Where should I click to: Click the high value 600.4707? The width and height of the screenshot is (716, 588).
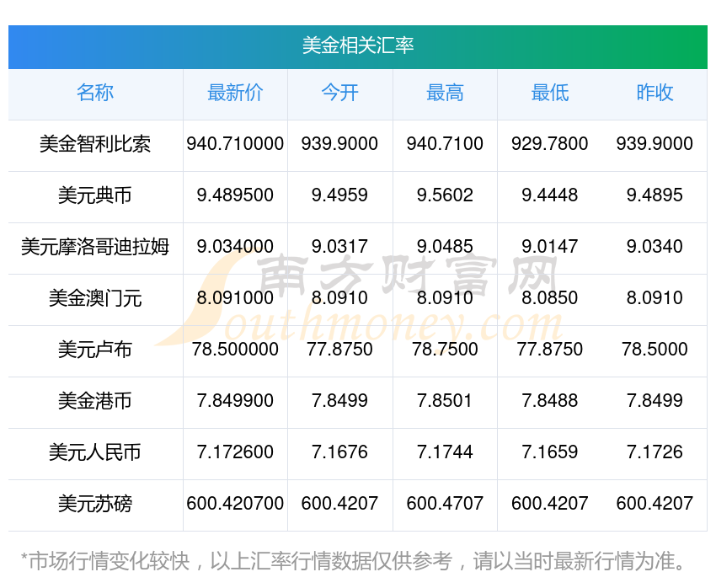click(x=445, y=504)
